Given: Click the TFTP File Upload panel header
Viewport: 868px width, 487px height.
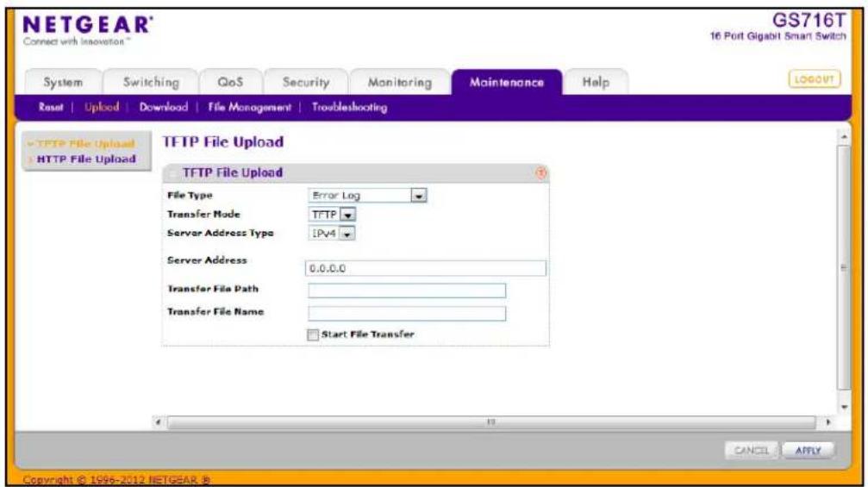Looking at the screenshot, I should (355, 173).
